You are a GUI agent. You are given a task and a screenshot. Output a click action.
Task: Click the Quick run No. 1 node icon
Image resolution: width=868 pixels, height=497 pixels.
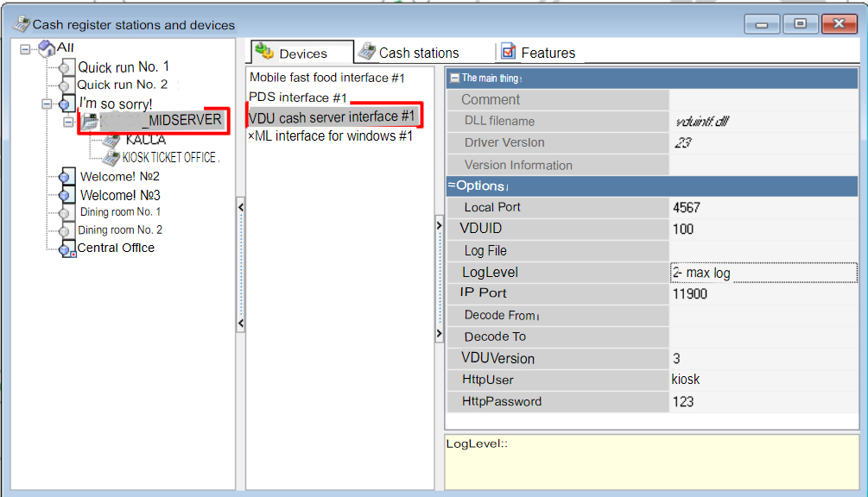[65, 67]
